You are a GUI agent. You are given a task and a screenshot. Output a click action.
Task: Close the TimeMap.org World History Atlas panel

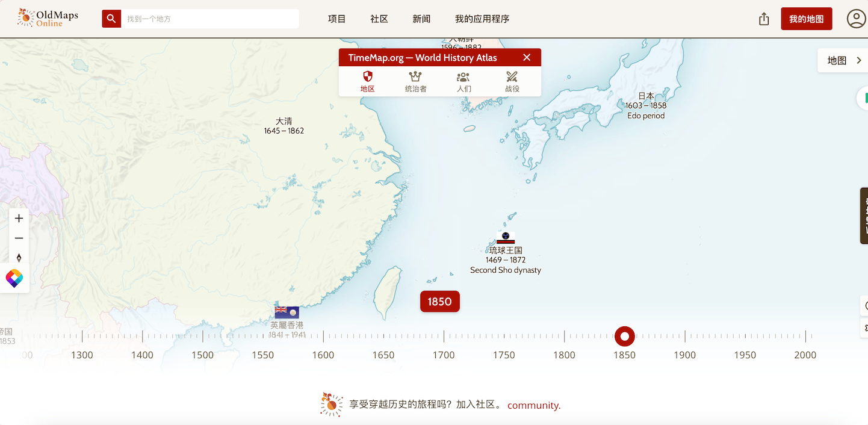(527, 57)
